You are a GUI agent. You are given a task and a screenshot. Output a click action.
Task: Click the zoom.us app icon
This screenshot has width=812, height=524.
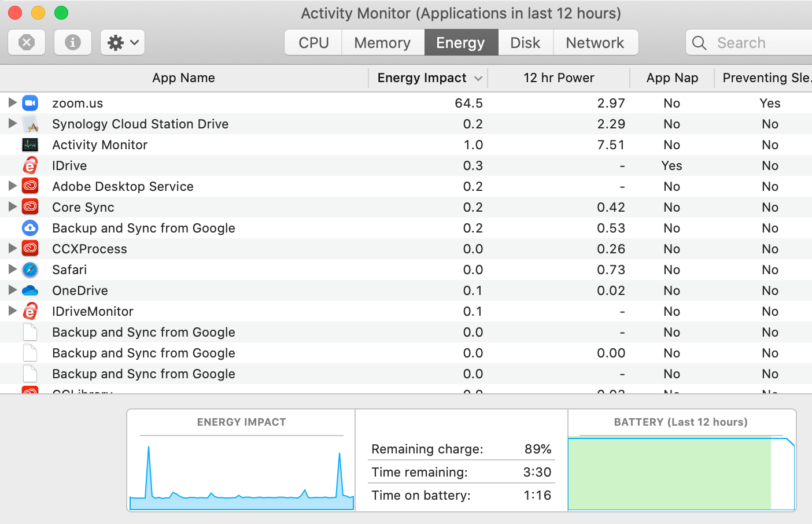tap(30, 103)
